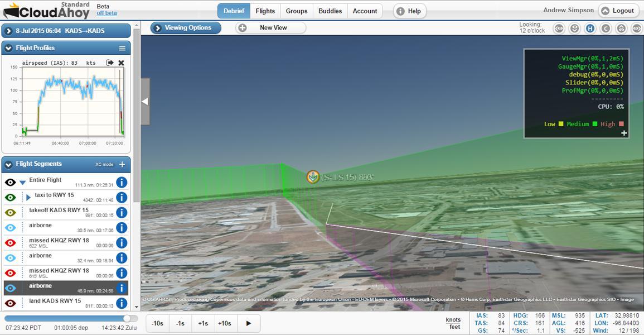The width and height of the screenshot is (644, 335).
Task: Collapse the Flight Segments panel
Action: point(8,164)
